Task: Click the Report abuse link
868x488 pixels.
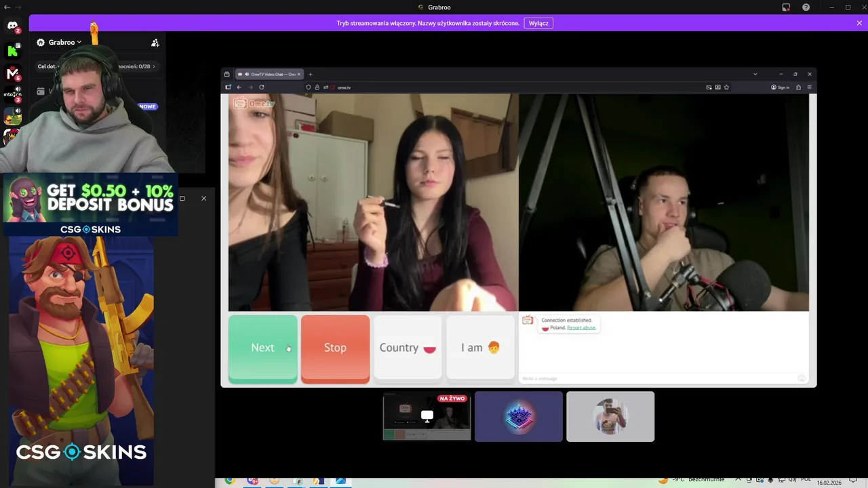Action: pos(581,327)
